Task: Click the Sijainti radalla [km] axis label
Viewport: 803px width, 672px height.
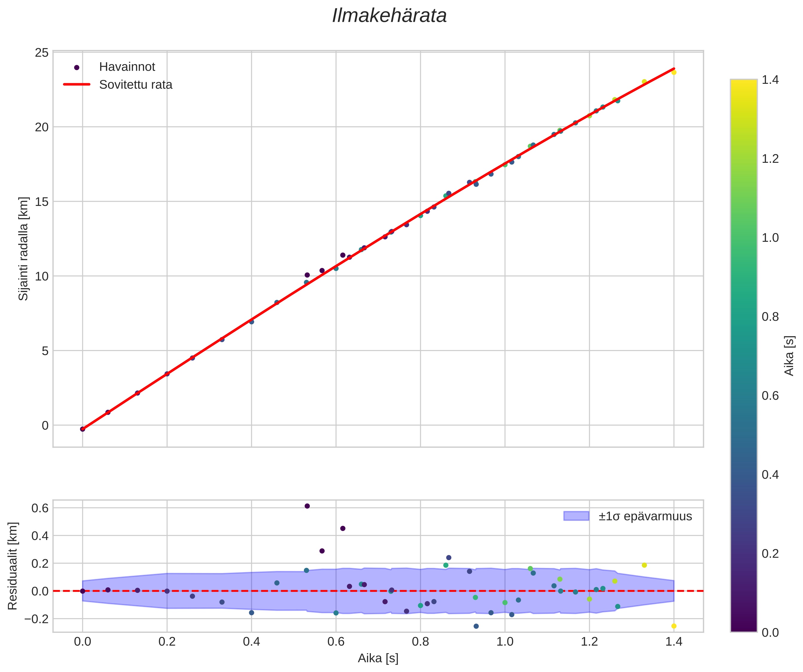Action: 24,249
